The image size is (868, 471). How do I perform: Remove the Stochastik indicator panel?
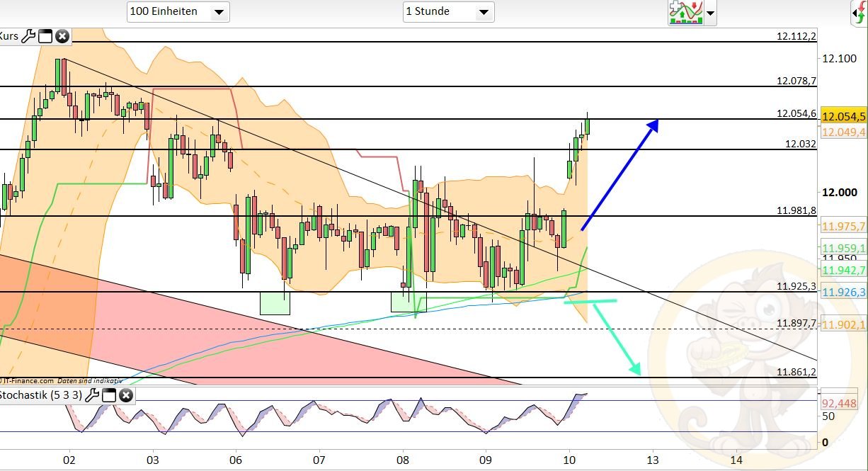pos(126,395)
